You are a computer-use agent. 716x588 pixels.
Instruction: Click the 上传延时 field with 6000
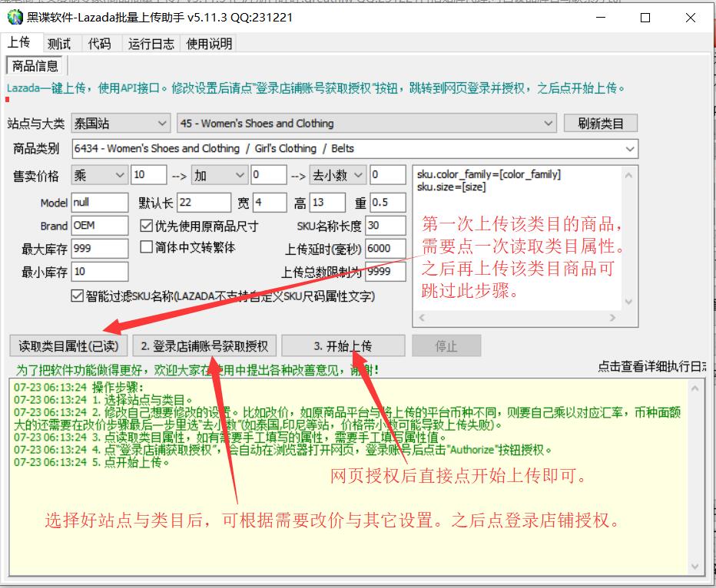[386, 249]
